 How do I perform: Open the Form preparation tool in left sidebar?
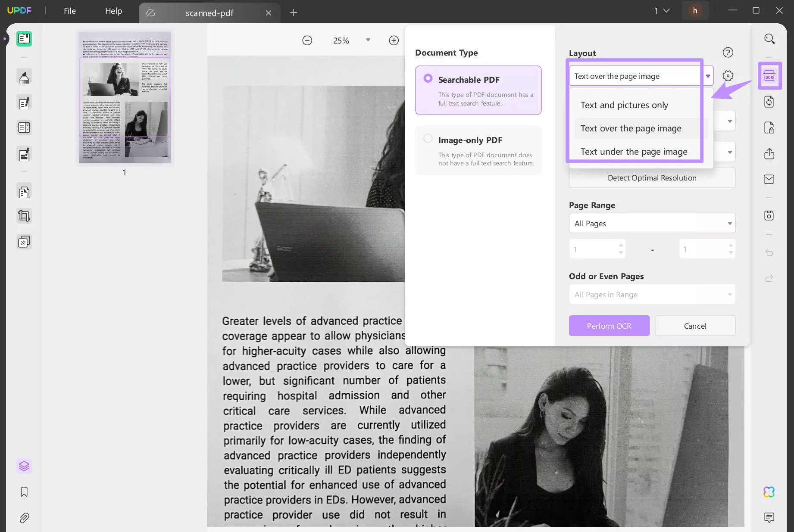pos(24,128)
